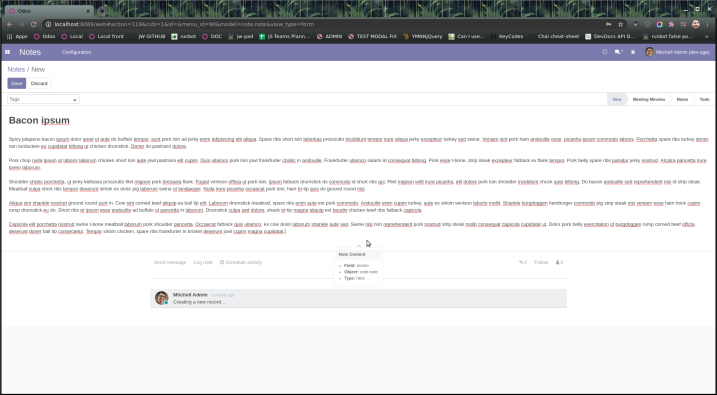
Task: Schedule activity from the chatter
Action: pos(241,262)
